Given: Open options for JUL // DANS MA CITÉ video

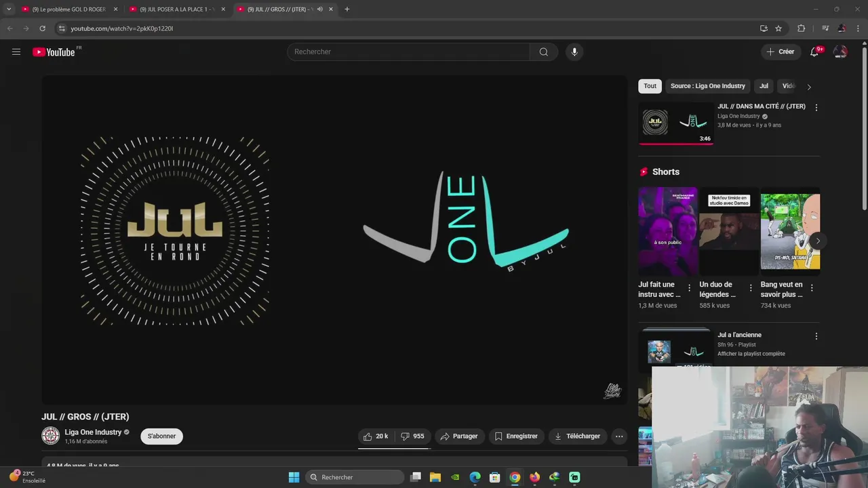Looking at the screenshot, I should click(816, 108).
